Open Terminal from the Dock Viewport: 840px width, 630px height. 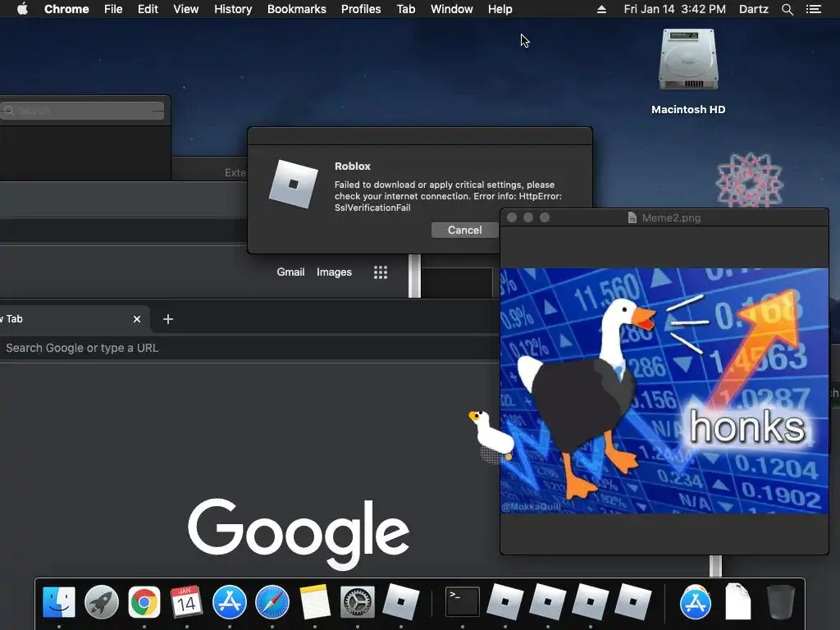[463, 601]
